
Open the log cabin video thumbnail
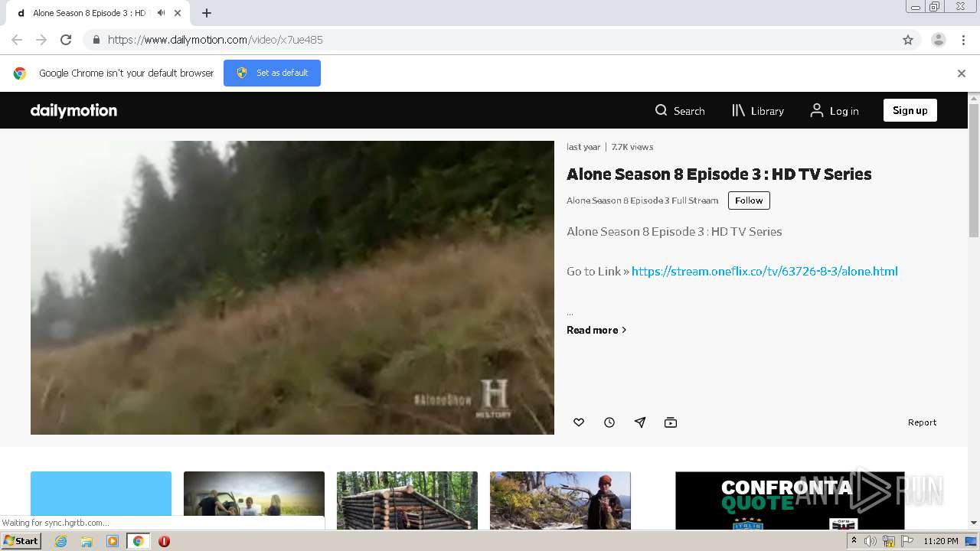coord(407,500)
